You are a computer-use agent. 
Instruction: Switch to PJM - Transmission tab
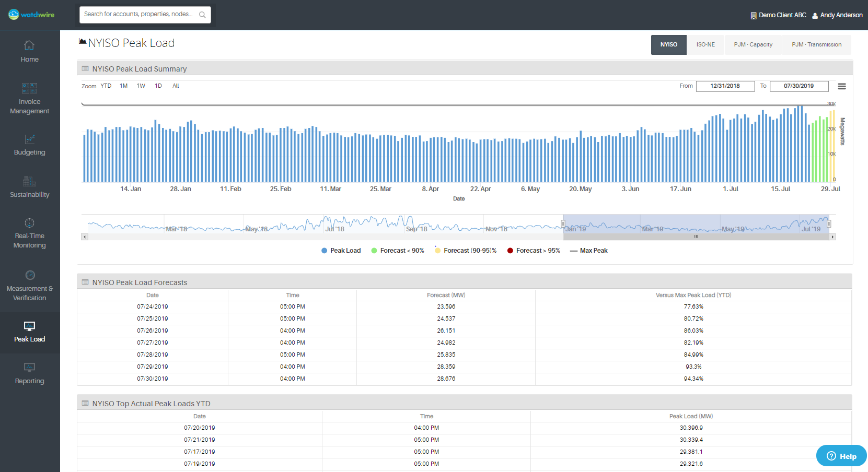816,45
